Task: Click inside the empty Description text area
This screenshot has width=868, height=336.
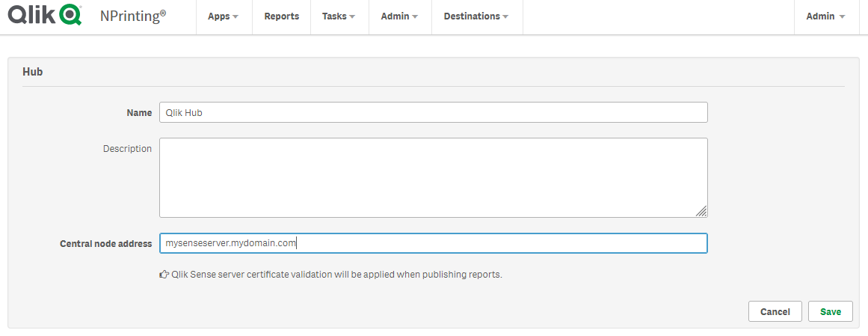Action: 433,177
